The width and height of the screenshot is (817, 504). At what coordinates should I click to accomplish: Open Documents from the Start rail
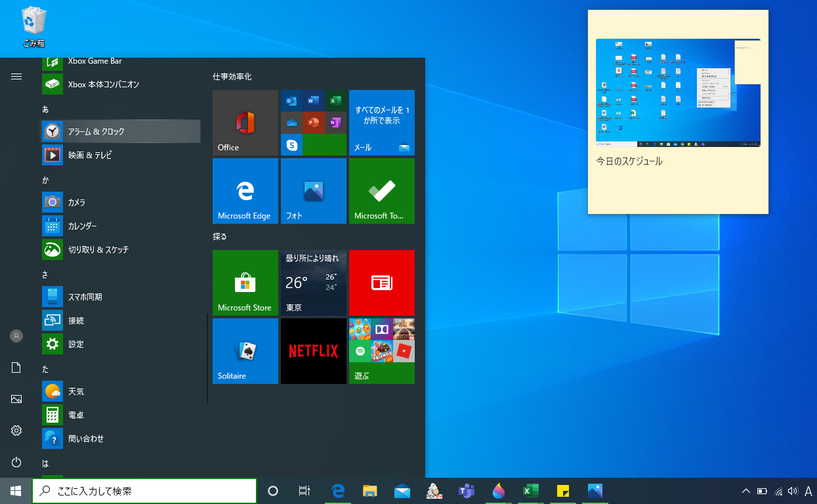click(16, 367)
